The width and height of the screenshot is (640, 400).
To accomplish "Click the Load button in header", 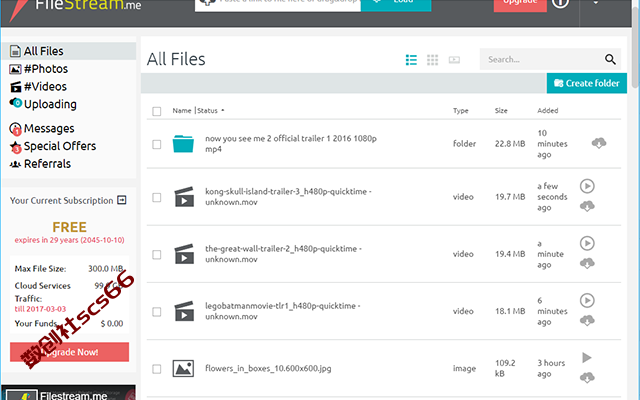I will coord(396,5).
